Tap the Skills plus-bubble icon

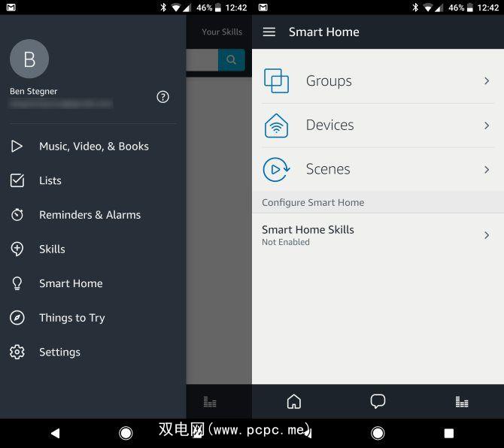(x=17, y=249)
